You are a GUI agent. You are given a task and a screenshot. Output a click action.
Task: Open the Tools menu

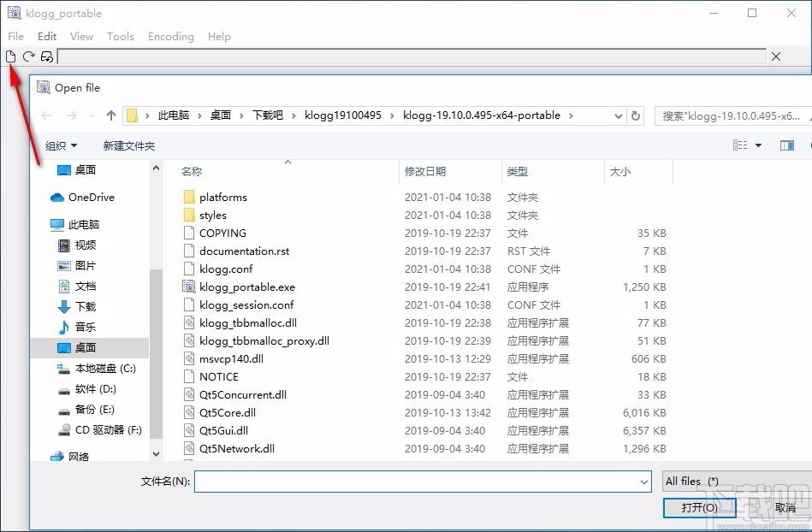[x=120, y=36]
